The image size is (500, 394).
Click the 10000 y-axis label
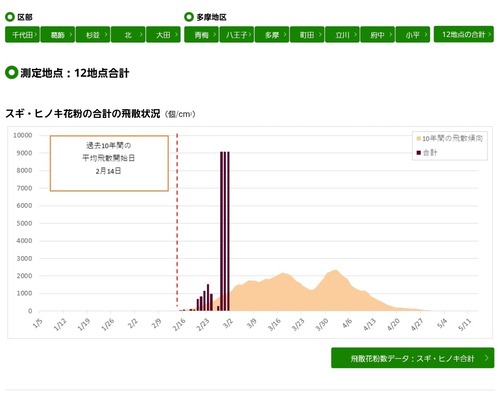pos(23,135)
